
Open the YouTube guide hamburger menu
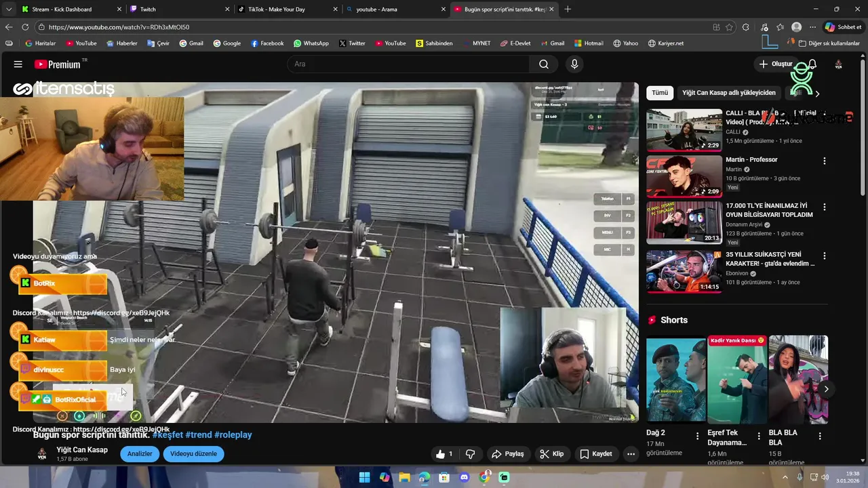coord(18,64)
